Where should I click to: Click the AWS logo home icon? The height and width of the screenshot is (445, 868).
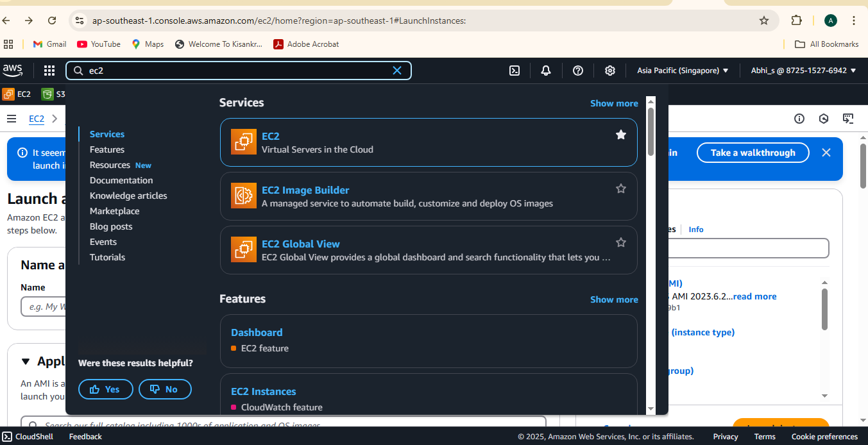pos(12,70)
